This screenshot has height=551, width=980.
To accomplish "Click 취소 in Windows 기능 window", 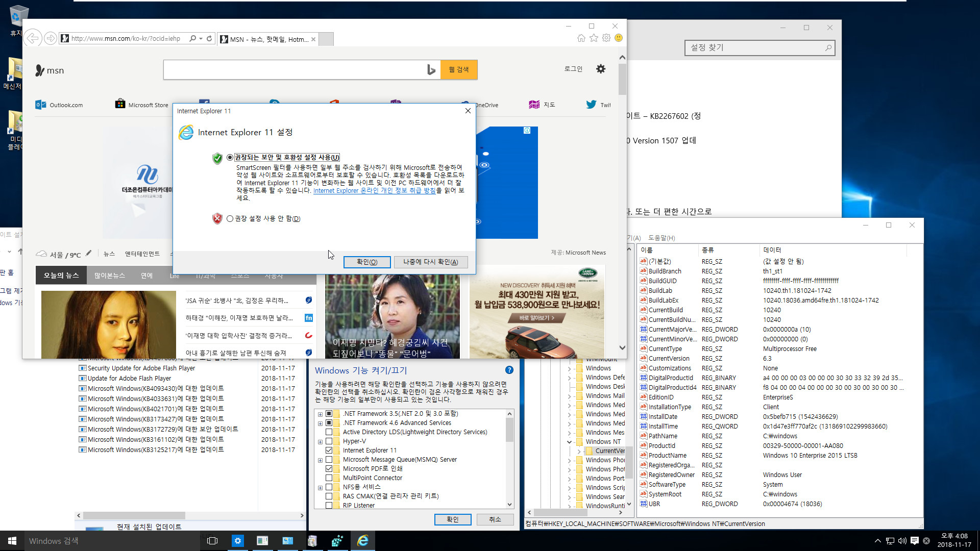I will click(x=495, y=519).
